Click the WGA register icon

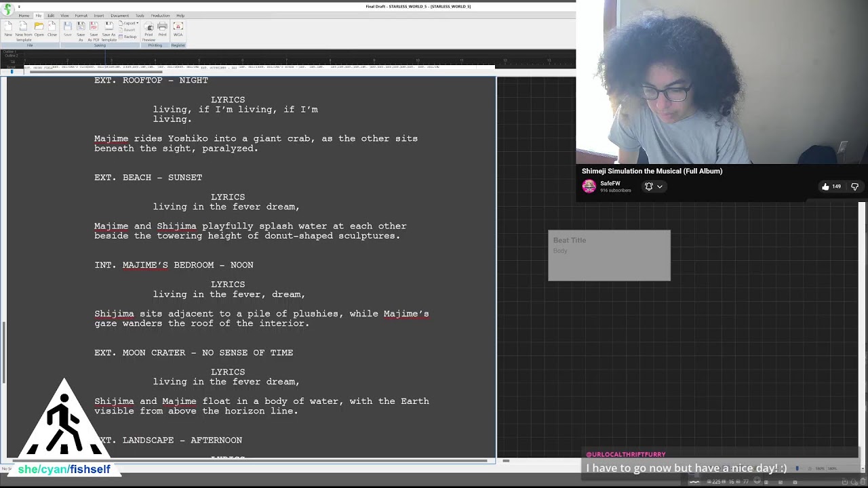(178, 28)
